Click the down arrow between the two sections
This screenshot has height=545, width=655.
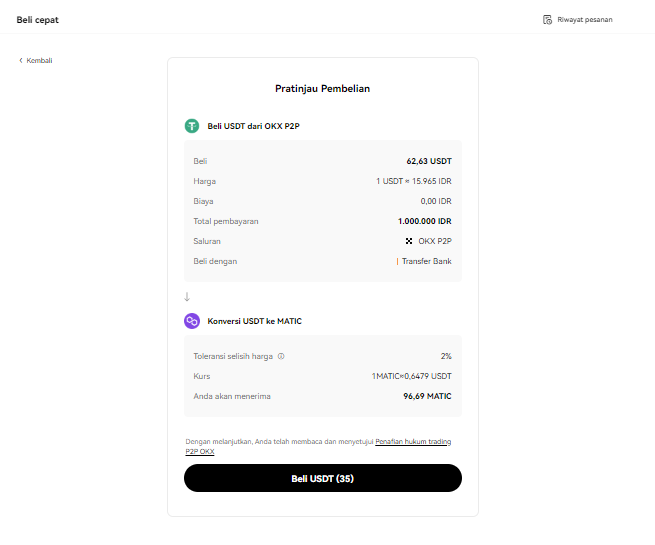187,296
